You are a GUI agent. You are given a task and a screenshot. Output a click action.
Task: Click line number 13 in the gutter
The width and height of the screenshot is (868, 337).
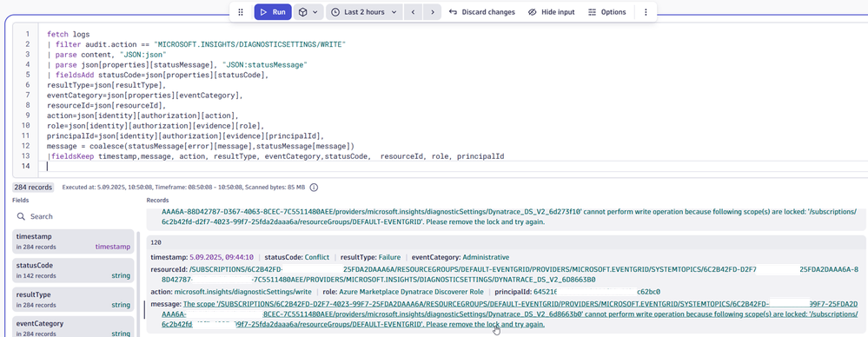[25, 156]
